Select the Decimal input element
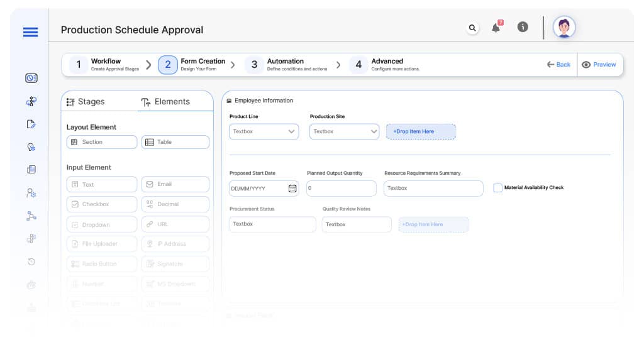Screen dimensions: 644x362 pyautogui.click(x=175, y=204)
